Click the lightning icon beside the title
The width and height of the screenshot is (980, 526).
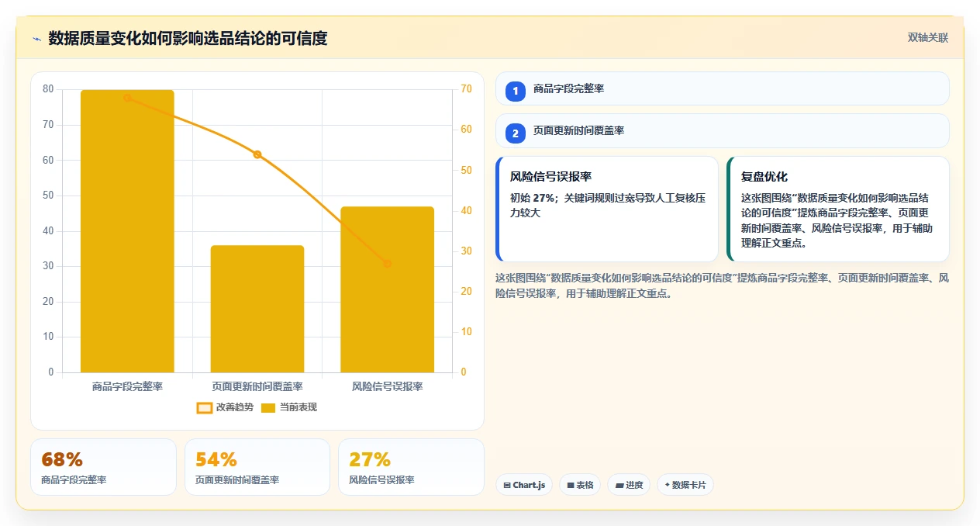pyautogui.click(x=37, y=39)
